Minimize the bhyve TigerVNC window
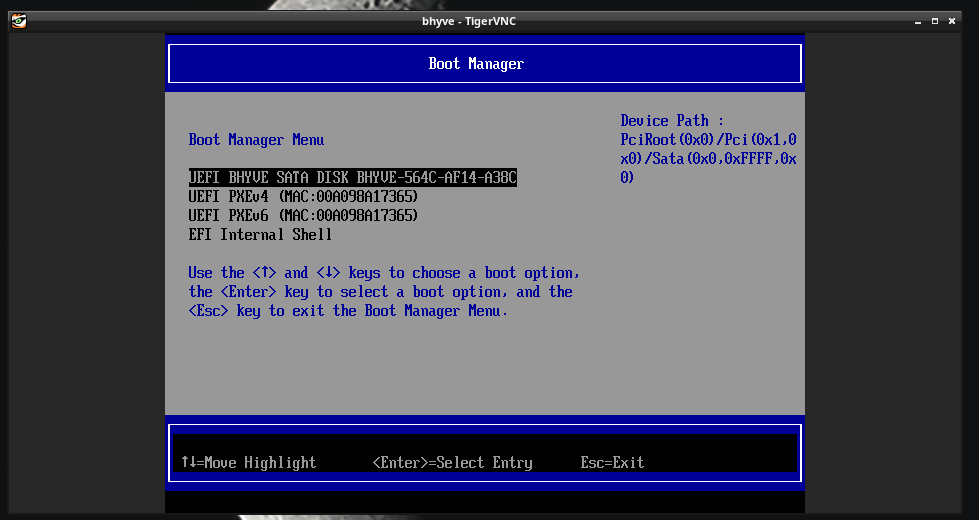The image size is (979, 520). coord(917,20)
